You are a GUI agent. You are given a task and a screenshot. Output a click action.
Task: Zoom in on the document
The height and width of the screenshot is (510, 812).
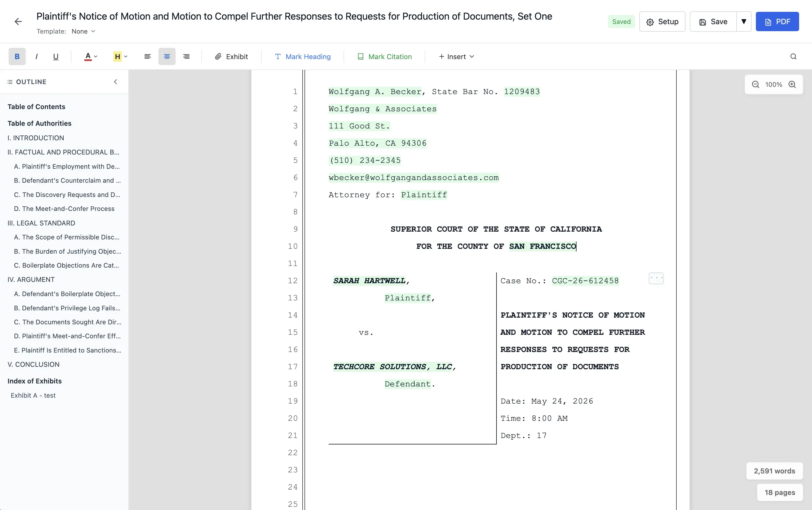(792, 84)
